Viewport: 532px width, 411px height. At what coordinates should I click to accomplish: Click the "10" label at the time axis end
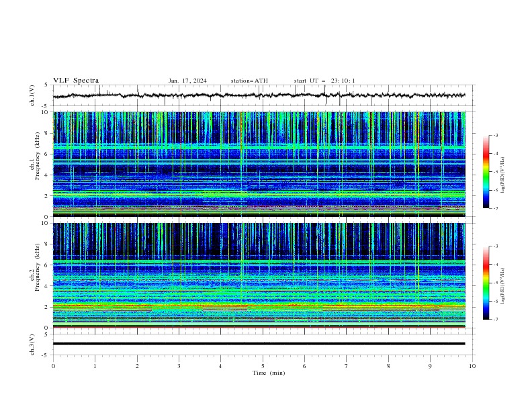point(472,366)
